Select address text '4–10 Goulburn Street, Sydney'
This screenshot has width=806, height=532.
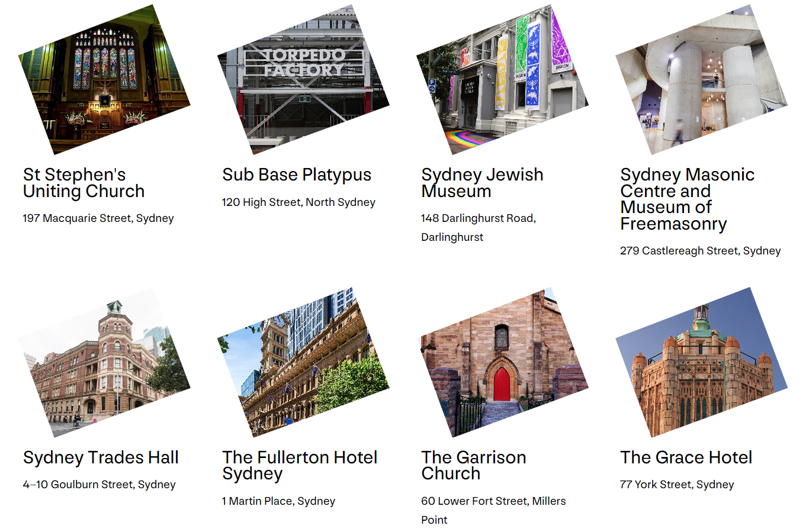tap(99, 485)
